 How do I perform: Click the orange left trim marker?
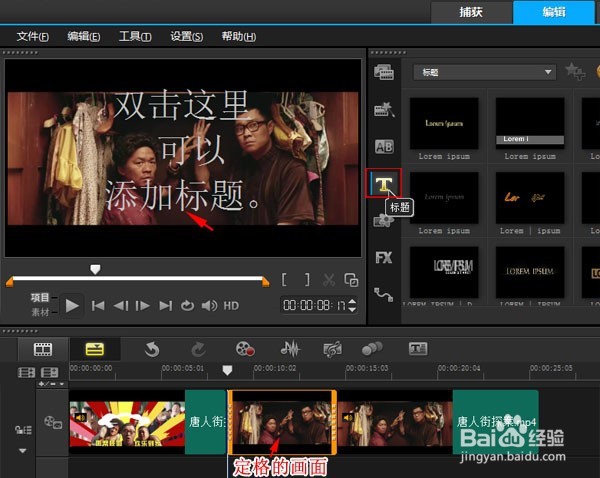click(x=10, y=282)
